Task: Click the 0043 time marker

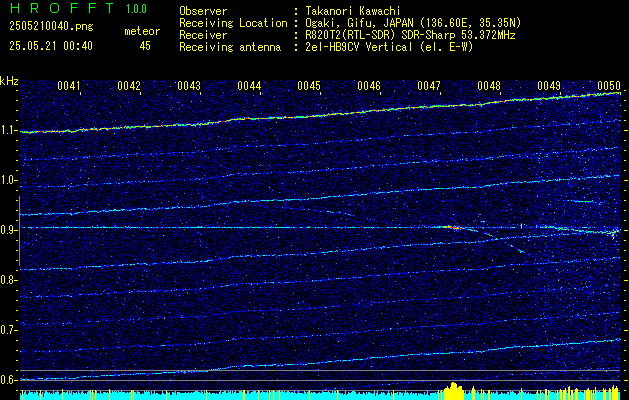Action: (189, 86)
